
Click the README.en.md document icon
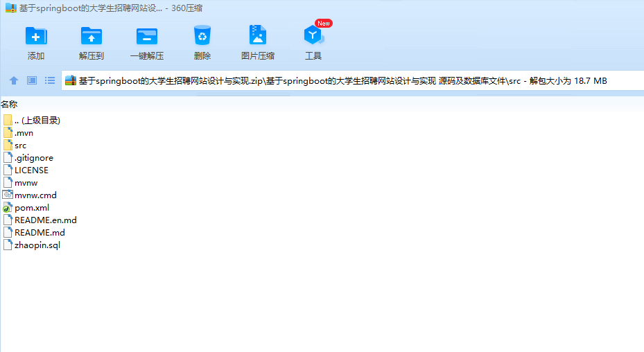coord(8,220)
